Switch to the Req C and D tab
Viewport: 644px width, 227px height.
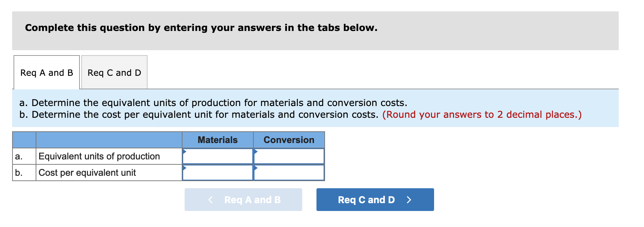click(x=114, y=73)
